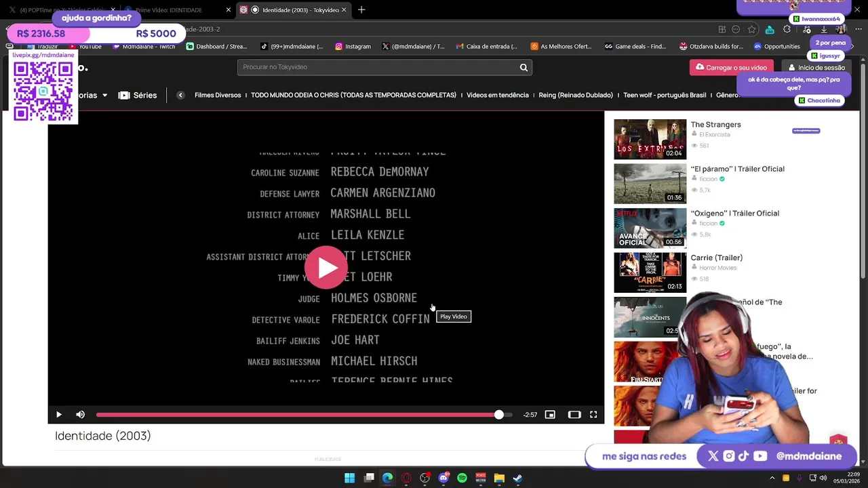This screenshot has height=488, width=868.
Task: Open 'As Melhores Ofert...' bookmark
Action: (561, 47)
